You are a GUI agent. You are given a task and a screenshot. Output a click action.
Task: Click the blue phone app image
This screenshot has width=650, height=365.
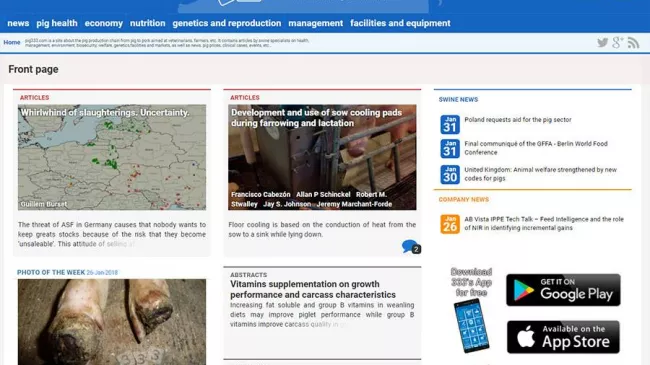coord(471,325)
